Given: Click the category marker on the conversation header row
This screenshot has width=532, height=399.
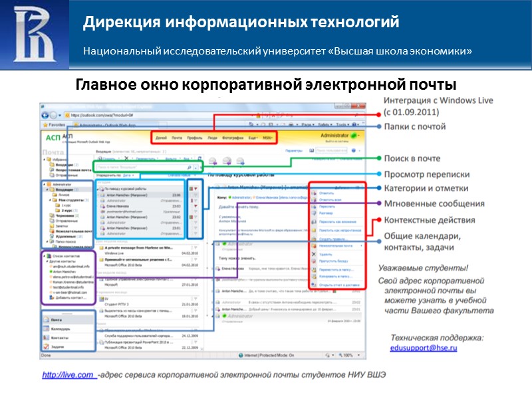Looking at the screenshot, I should pos(191,189).
